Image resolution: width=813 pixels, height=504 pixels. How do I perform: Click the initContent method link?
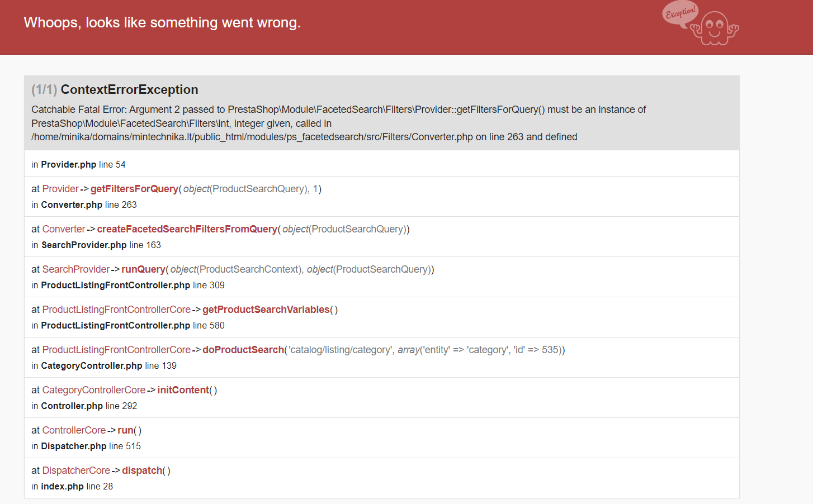183,390
